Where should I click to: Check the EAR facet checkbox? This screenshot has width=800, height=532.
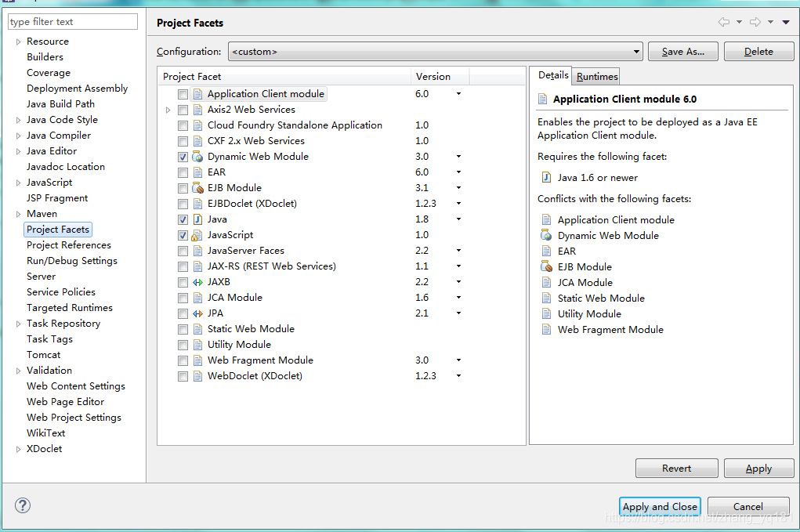183,173
